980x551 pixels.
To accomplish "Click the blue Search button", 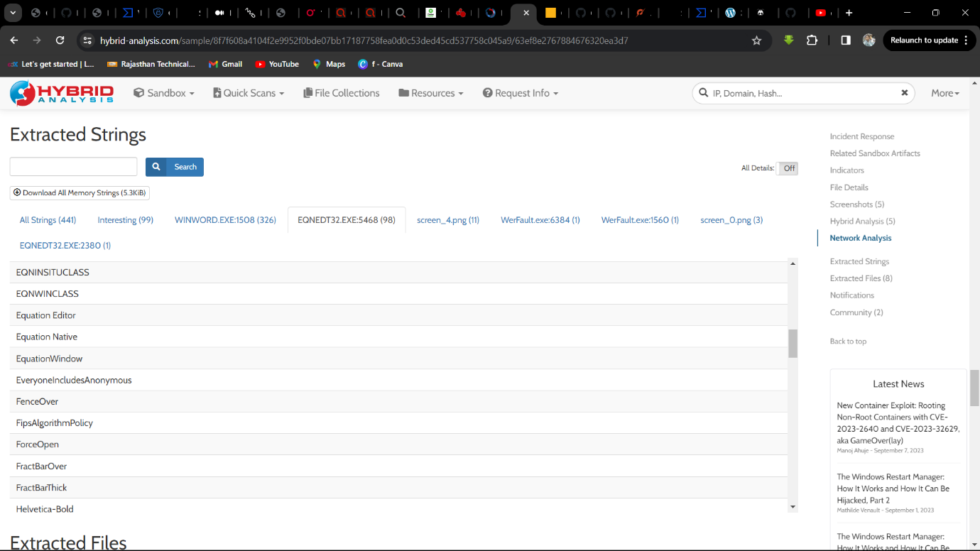I will click(175, 167).
